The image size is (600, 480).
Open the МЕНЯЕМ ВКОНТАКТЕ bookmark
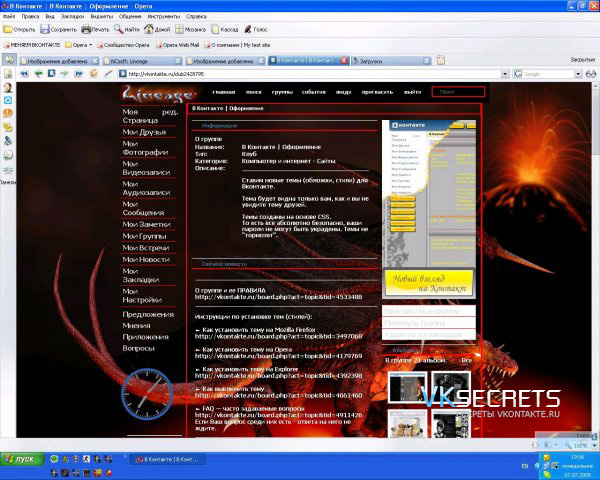(x=32, y=45)
